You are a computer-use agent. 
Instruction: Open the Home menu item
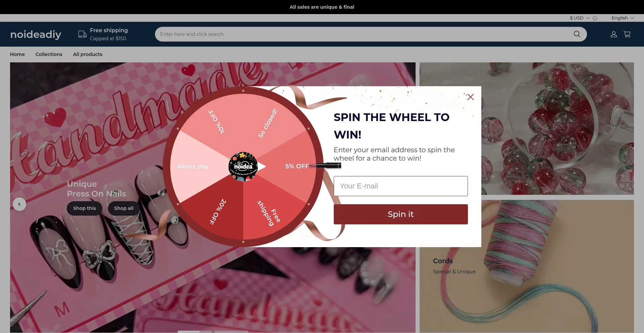click(17, 54)
